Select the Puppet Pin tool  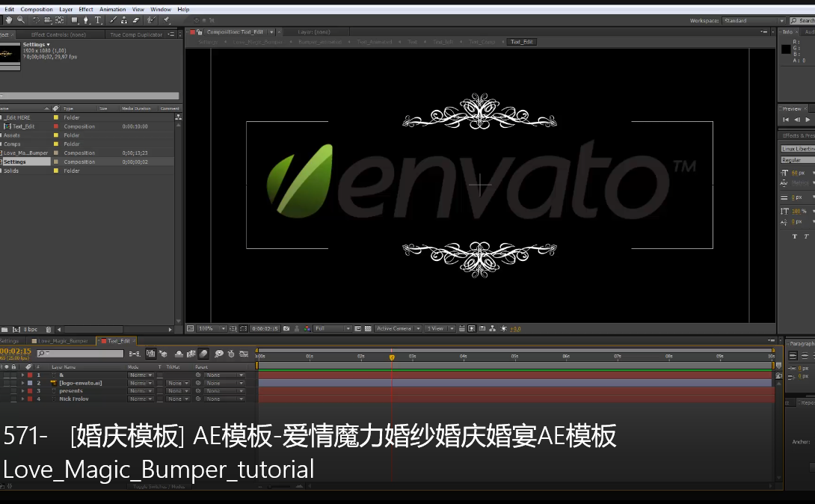click(x=167, y=20)
